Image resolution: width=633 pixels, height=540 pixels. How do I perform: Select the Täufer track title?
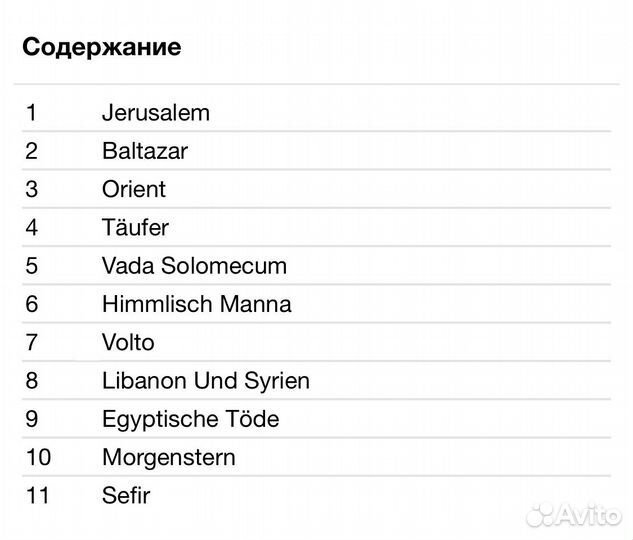(135, 228)
